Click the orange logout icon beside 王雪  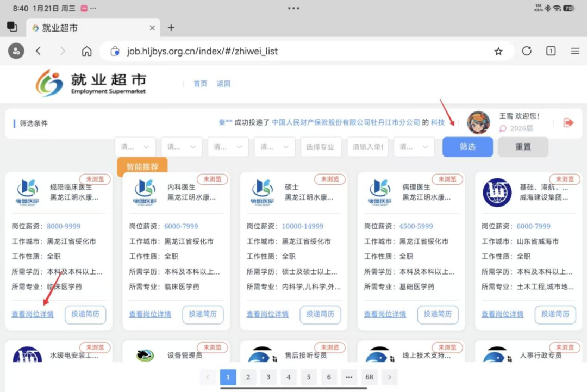tap(569, 123)
